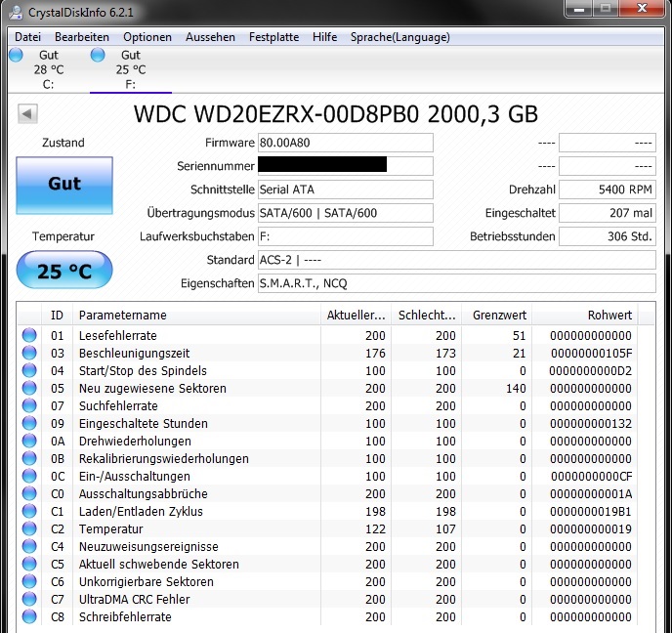Image resolution: width=672 pixels, height=633 pixels.
Task: Select raw value 0000000019B1
Action: [x=591, y=511]
